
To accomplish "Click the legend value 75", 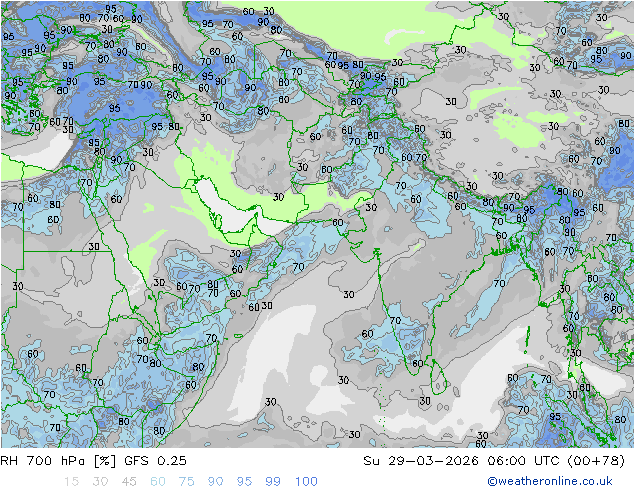I will point(186,481).
